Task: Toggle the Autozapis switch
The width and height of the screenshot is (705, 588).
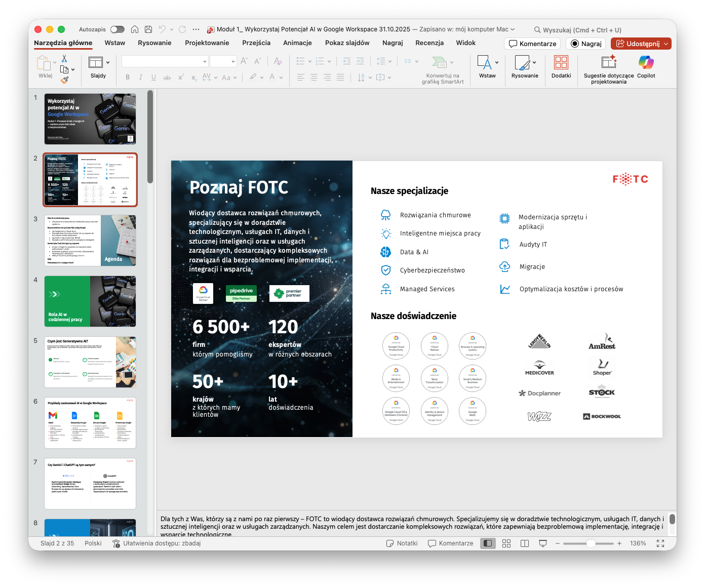Action: coord(117,29)
